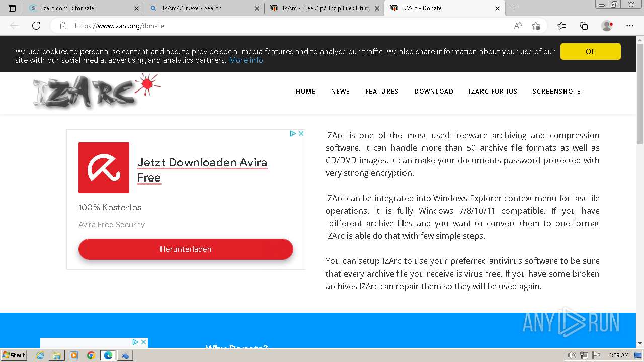Viewport: 644px width, 362px height.
Task: Open the Windows Start menu
Action: tap(14, 355)
